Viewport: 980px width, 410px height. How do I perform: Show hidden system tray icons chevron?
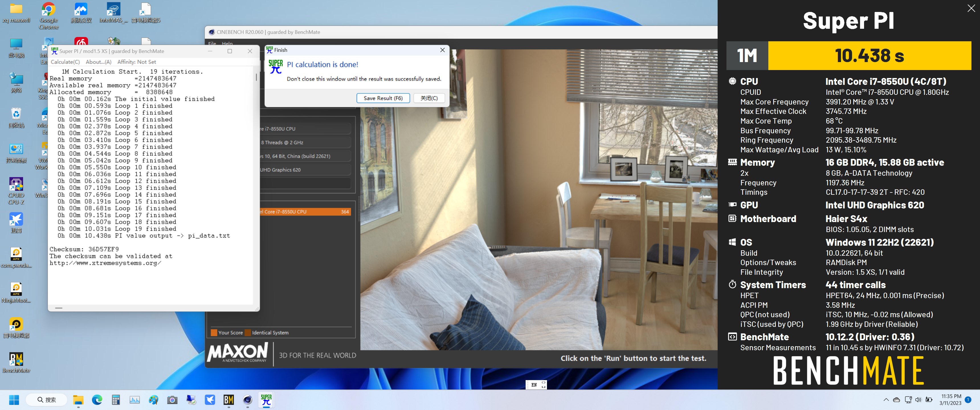pos(886,400)
